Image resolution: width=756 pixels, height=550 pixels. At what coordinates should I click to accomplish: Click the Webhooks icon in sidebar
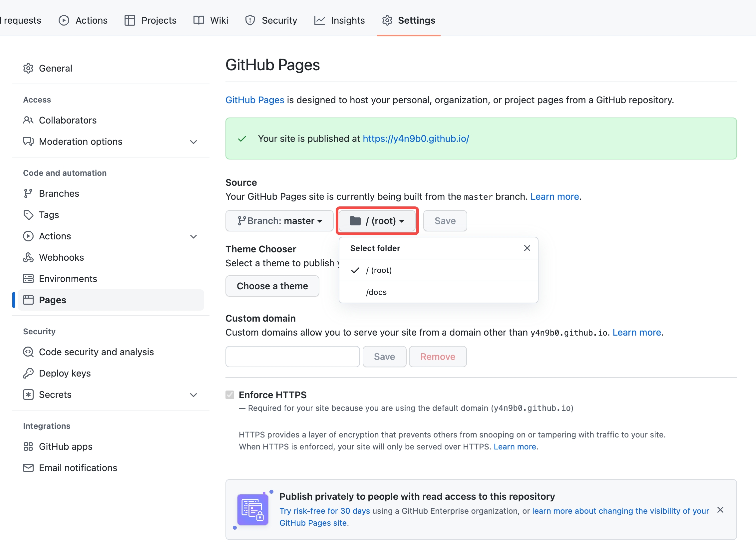click(28, 257)
